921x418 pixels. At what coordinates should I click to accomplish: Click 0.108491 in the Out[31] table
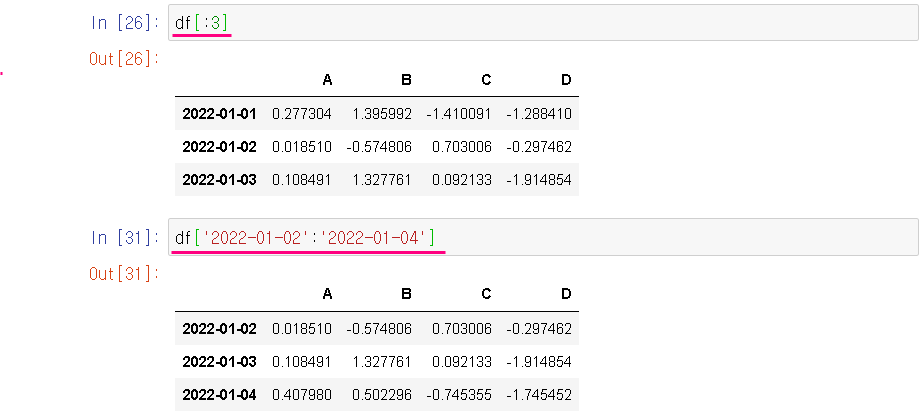[x=302, y=362]
